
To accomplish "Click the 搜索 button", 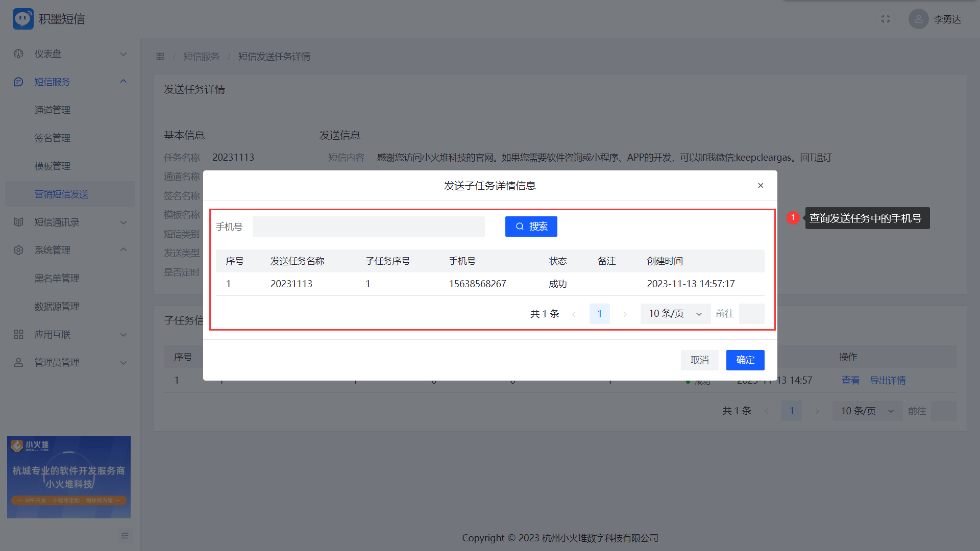I will click(x=531, y=227).
